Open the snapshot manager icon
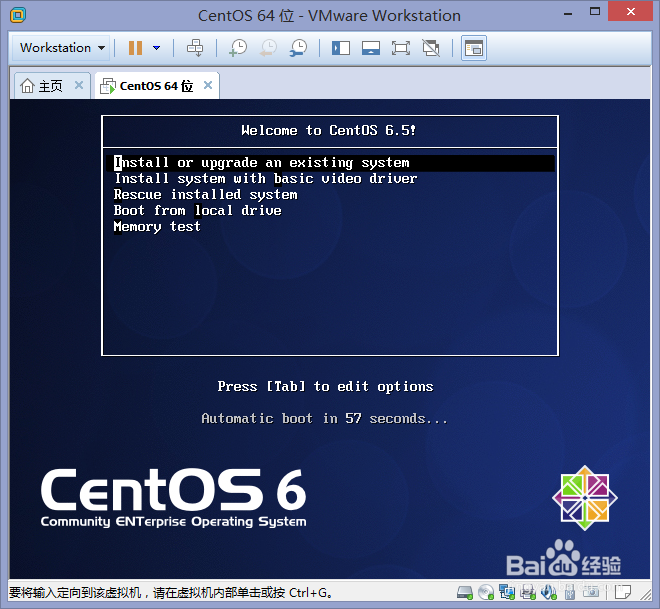Viewport: 660px width, 609px height. pos(298,48)
